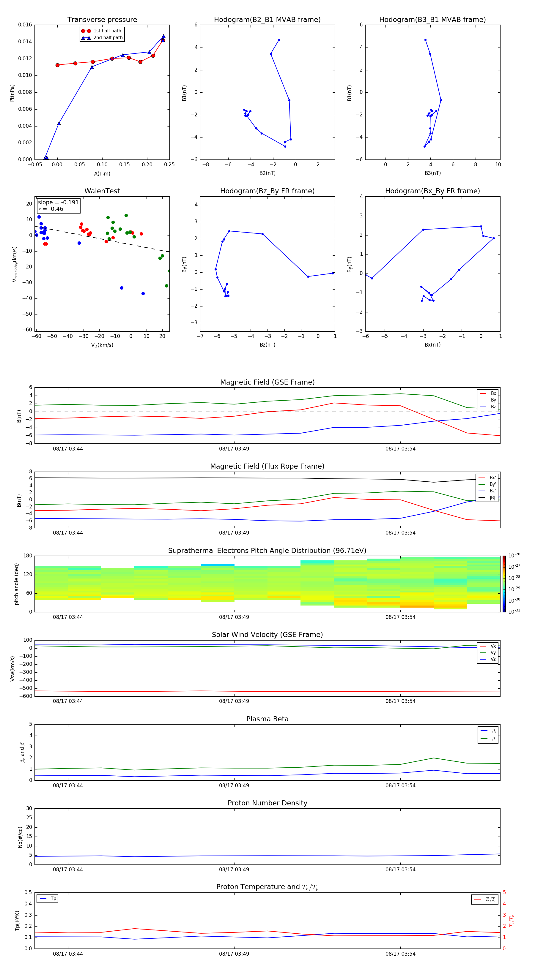The width and height of the screenshot is (535, 980).
Task: Click the peak data point in B2_B1 hodogram
Action: pos(279,40)
